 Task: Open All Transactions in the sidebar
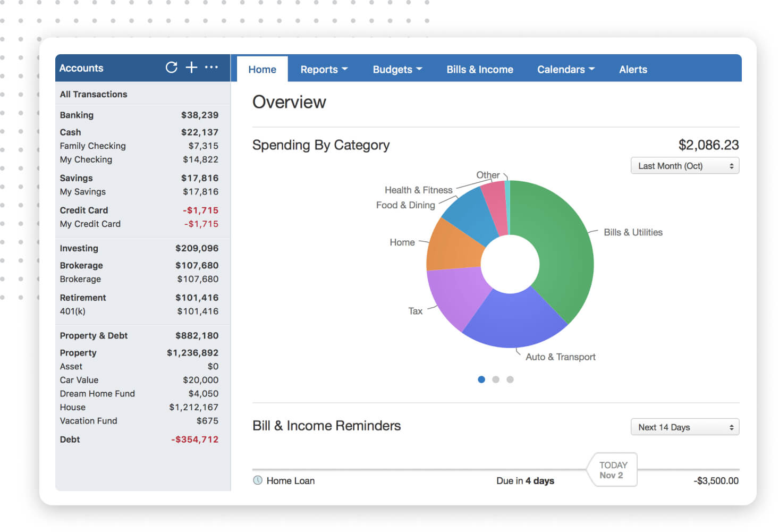tap(94, 94)
